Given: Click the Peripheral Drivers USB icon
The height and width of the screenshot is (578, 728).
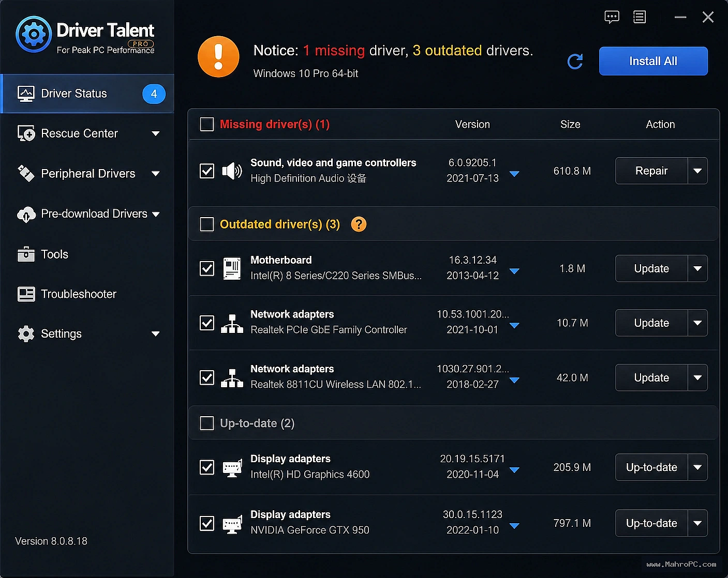Looking at the screenshot, I should [x=26, y=173].
